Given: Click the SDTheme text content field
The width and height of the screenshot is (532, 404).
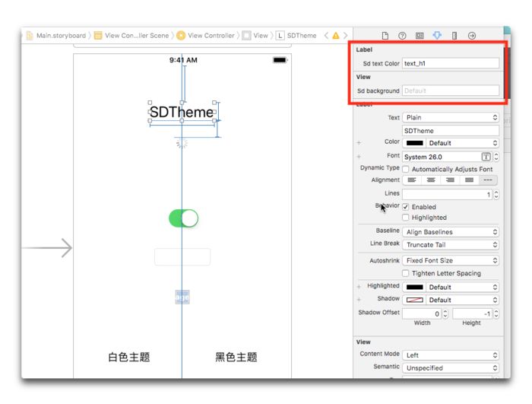Looking at the screenshot, I should (x=451, y=131).
